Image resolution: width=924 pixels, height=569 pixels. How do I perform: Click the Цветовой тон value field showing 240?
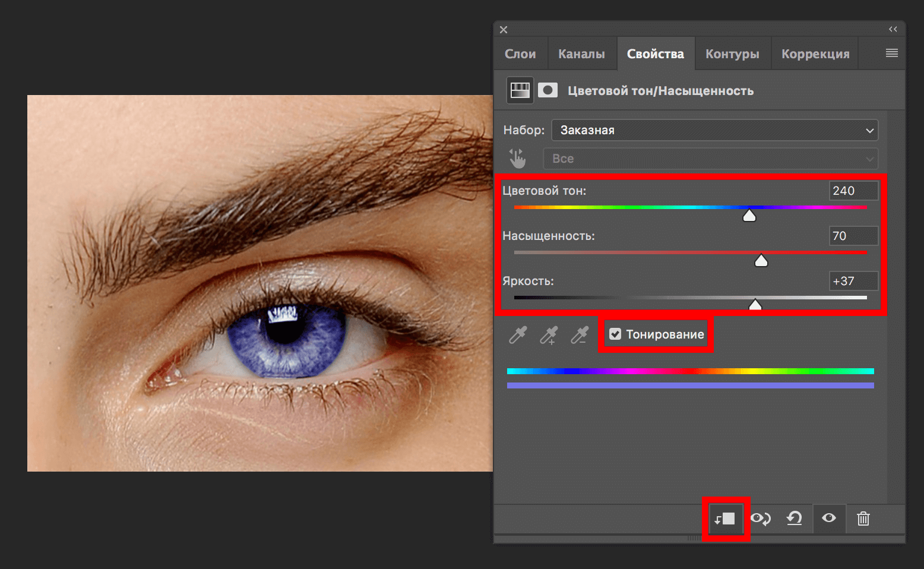tap(853, 190)
